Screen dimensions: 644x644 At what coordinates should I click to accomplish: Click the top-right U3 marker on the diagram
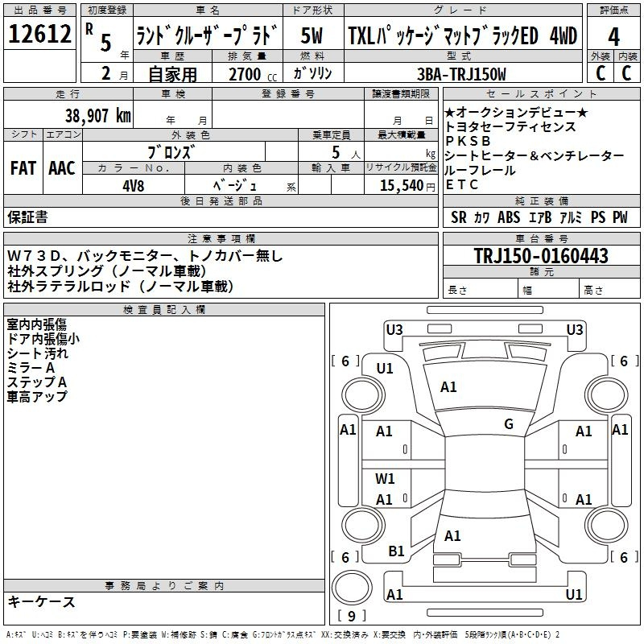[574, 329]
